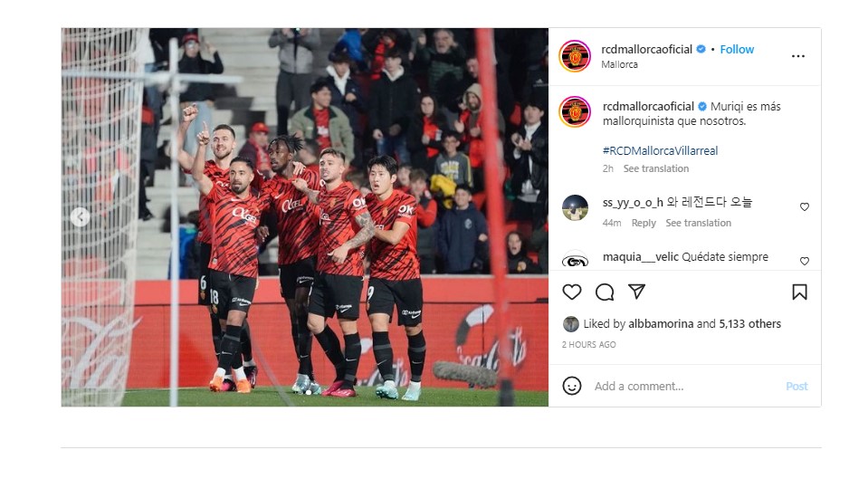Like the maquia__velic comment
The image size is (868, 479).
(x=805, y=261)
